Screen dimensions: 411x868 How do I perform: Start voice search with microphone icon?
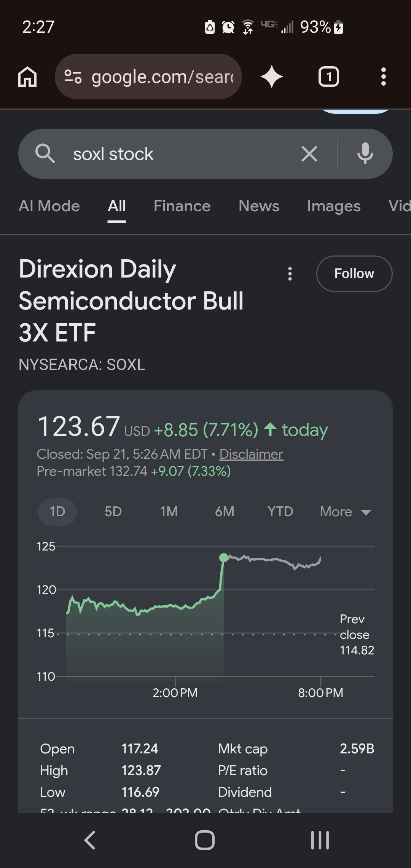[x=365, y=154]
